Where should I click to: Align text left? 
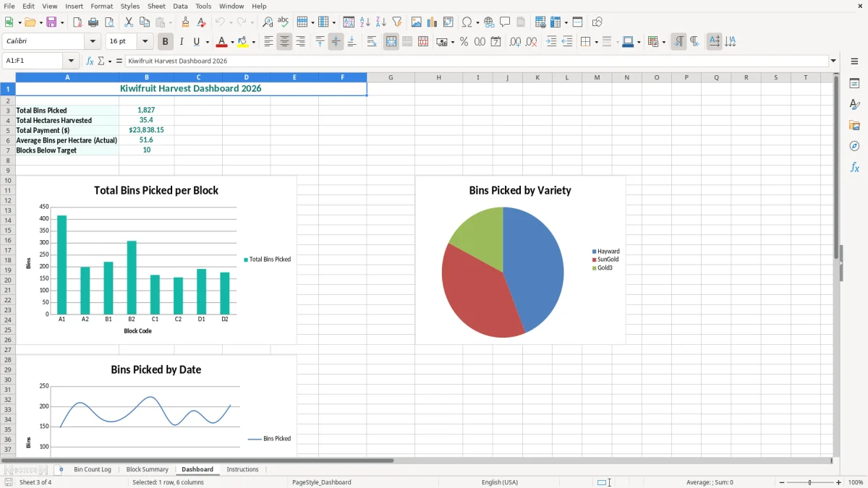point(268,42)
